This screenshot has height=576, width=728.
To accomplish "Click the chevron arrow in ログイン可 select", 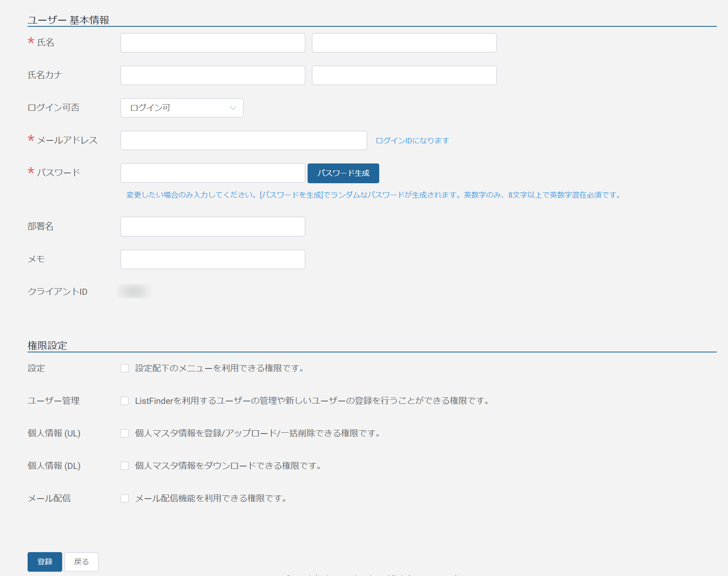I will (233, 108).
